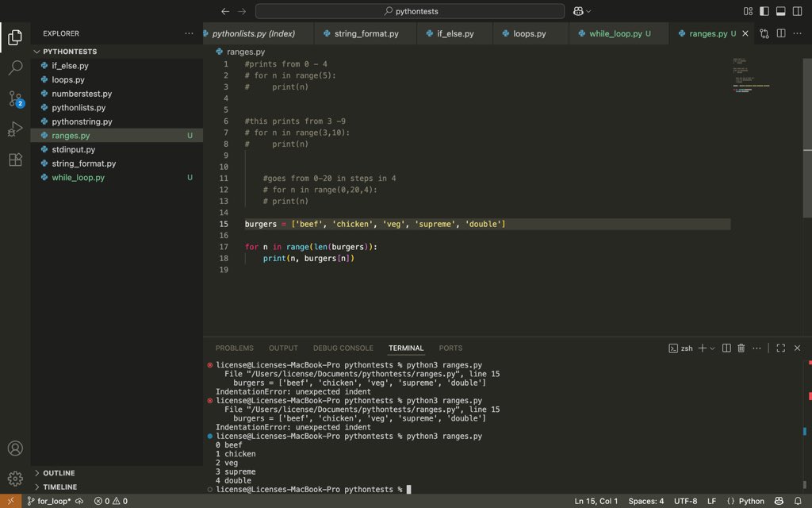Open the DEBUG CONSOLE panel tab

(343, 348)
